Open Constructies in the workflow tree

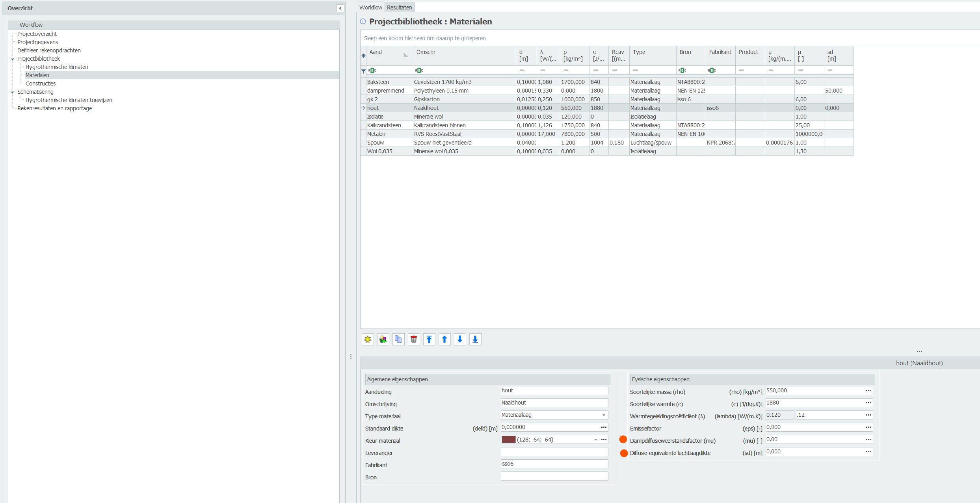tap(41, 84)
